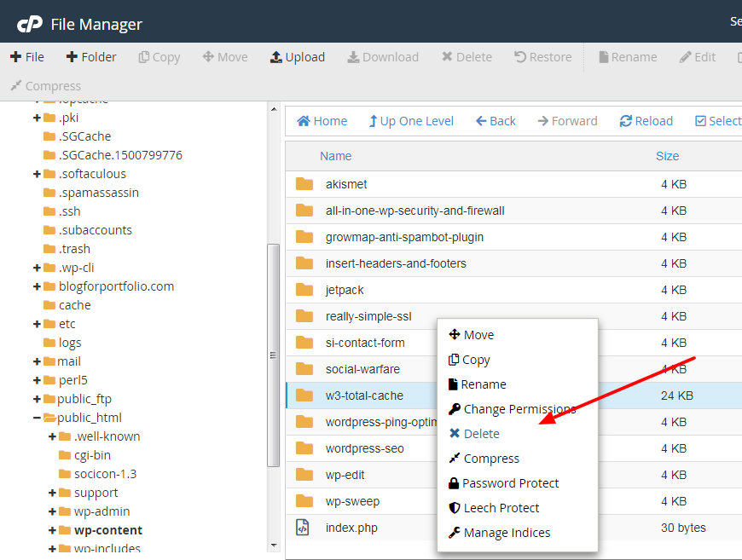Navigate Up One Level
This screenshot has height=560, width=742.
click(411, 121)
